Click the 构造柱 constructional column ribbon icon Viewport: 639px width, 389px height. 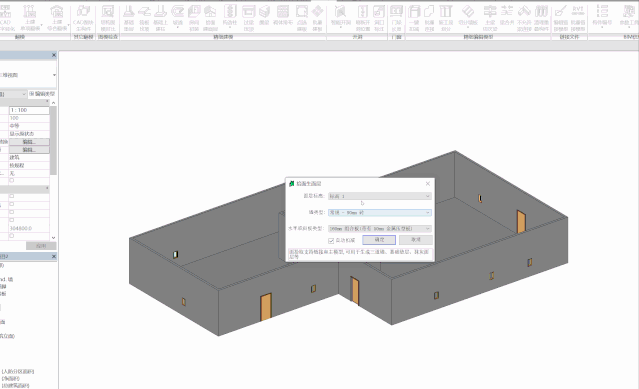click(x=230, y=17)
